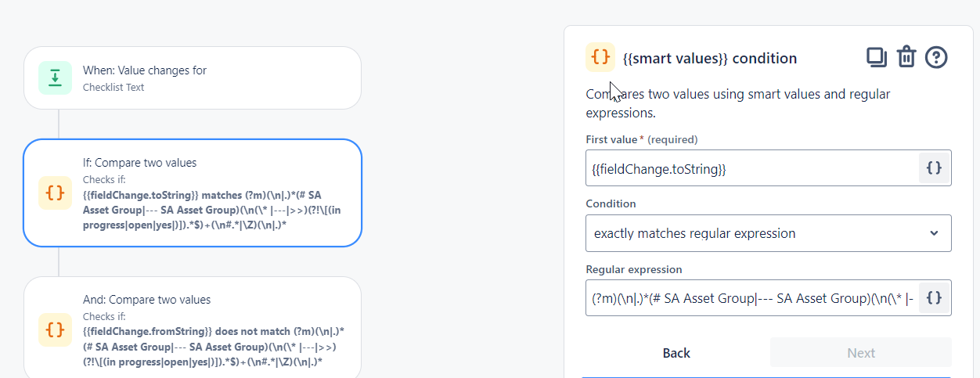
Task: Open the 'And: Compare two values' text
Action: pos(146,299)
